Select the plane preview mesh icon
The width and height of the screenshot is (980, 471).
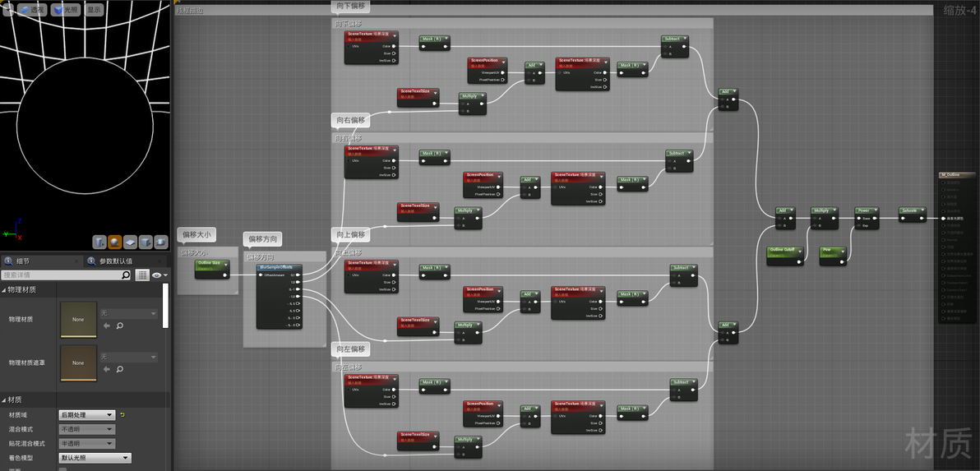pos(130,242)
